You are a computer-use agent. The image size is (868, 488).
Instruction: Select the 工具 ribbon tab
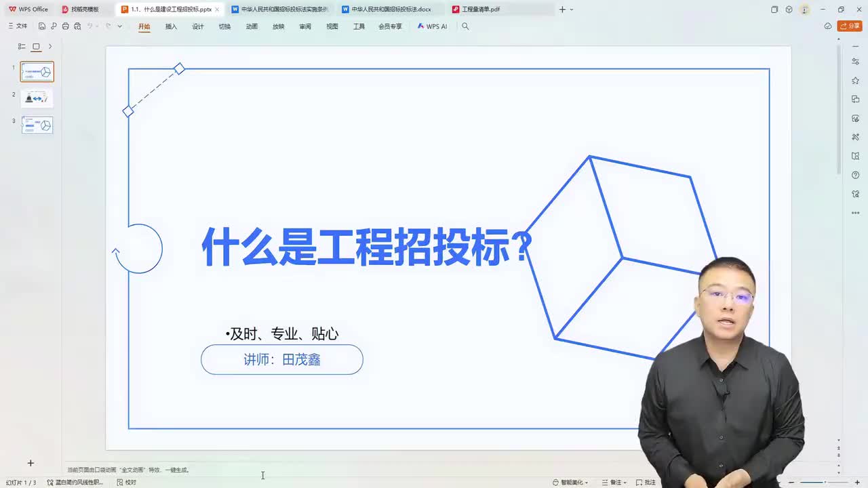[x=359, y=26]
